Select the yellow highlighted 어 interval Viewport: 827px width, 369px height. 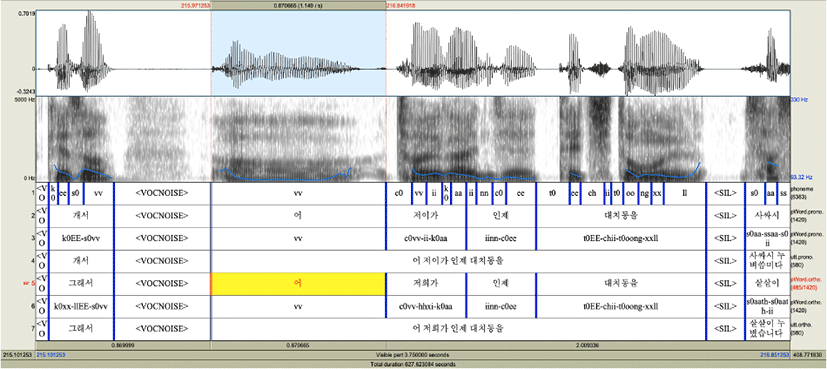(298, 284)
